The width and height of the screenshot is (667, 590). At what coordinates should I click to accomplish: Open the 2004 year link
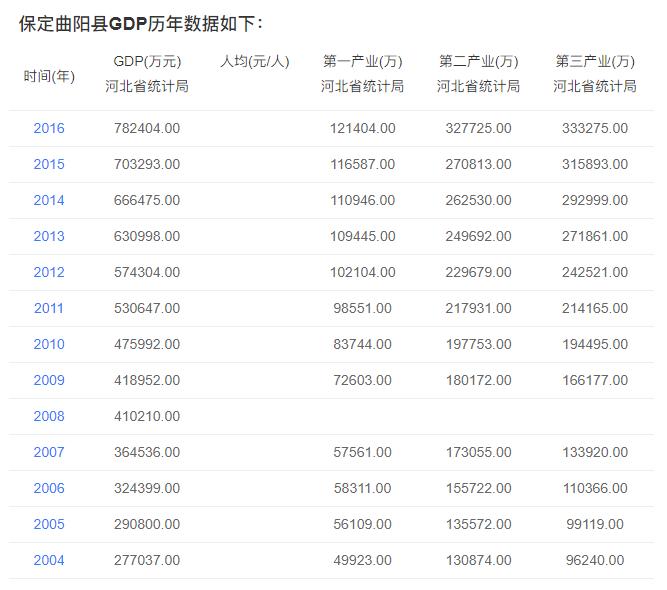49,560
